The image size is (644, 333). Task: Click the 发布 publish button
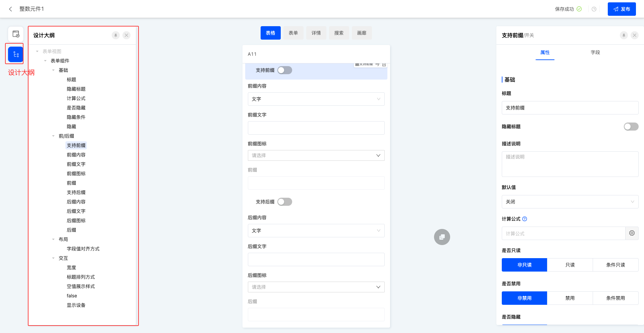[x=622, y=9]
